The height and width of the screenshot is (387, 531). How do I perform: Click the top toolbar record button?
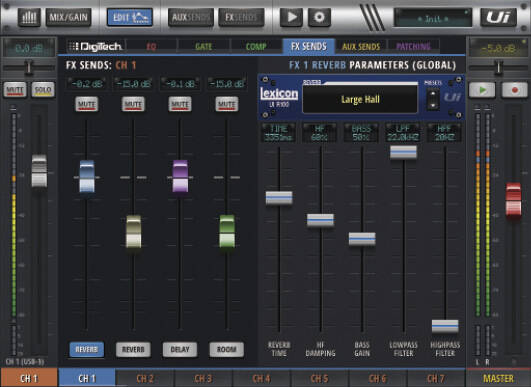[x=319, y=17]
